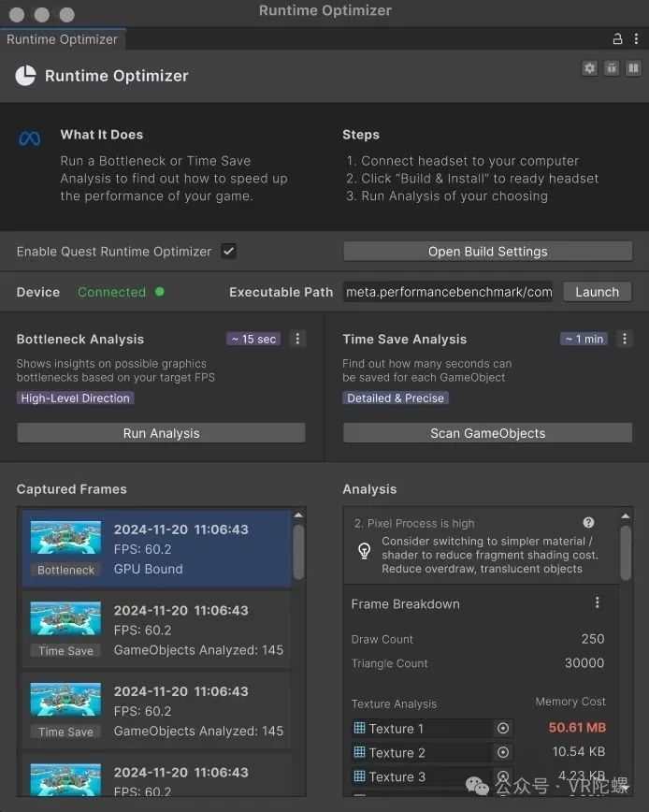This screenshot has height=812, width=649.
Task: Click Run Analysis for Bottleneck Analysis
Action: coord(161,433)
